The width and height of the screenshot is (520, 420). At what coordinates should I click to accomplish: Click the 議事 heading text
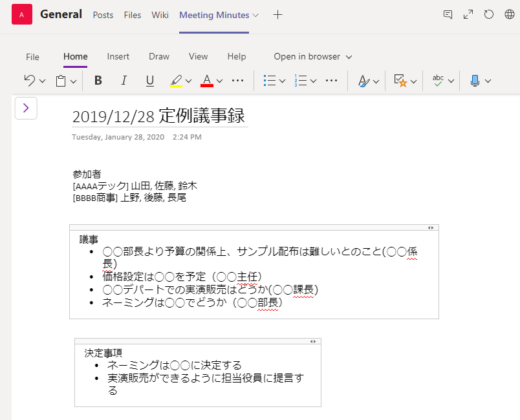[89, 239]
